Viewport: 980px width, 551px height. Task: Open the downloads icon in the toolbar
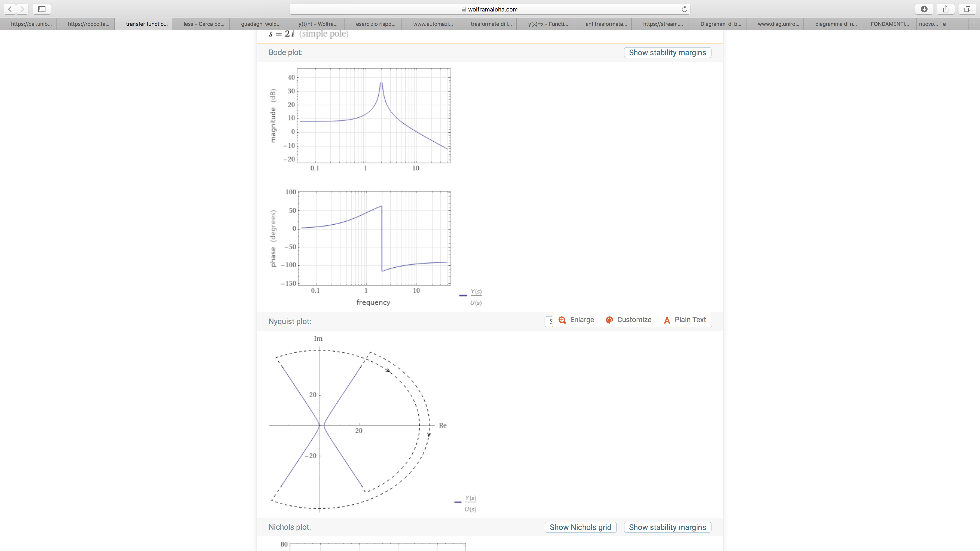924,9
